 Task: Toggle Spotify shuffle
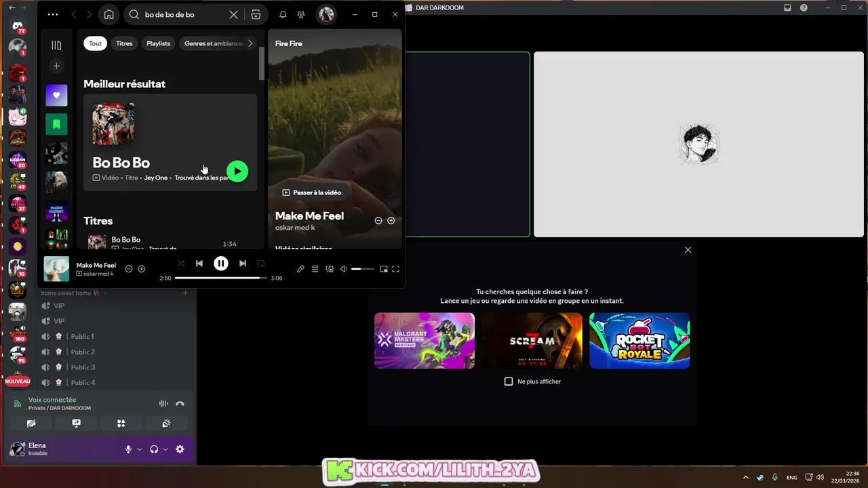point(180,264)
